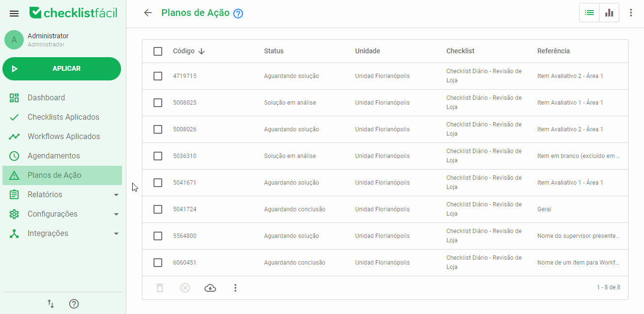Click the Dashboard grid icon

coord(14,98)
